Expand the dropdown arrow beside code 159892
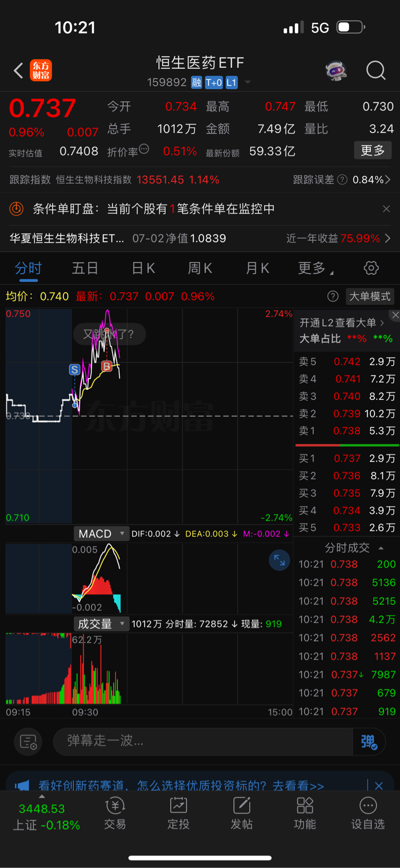This screenshot has height=868, width=400. click(248, 82)
